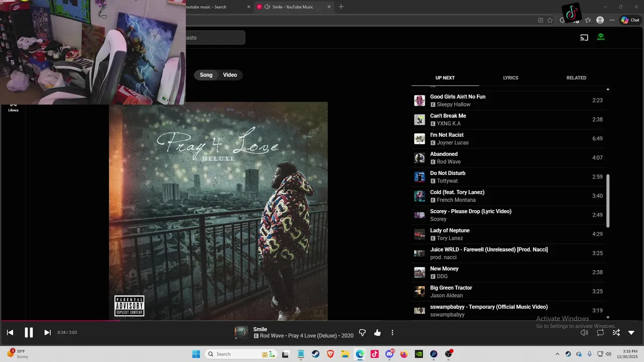
Task: Click the New Money song thumbnail
Action: pos(419,273)
